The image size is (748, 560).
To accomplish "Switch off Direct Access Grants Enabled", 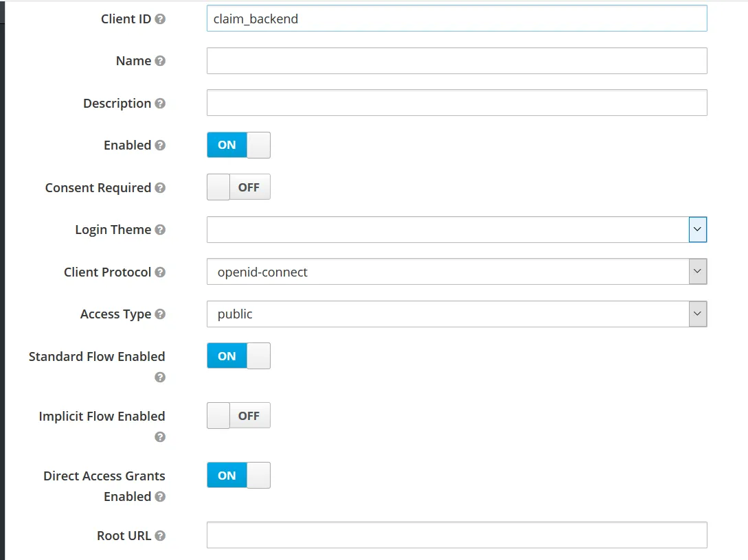I will (238, 476).
